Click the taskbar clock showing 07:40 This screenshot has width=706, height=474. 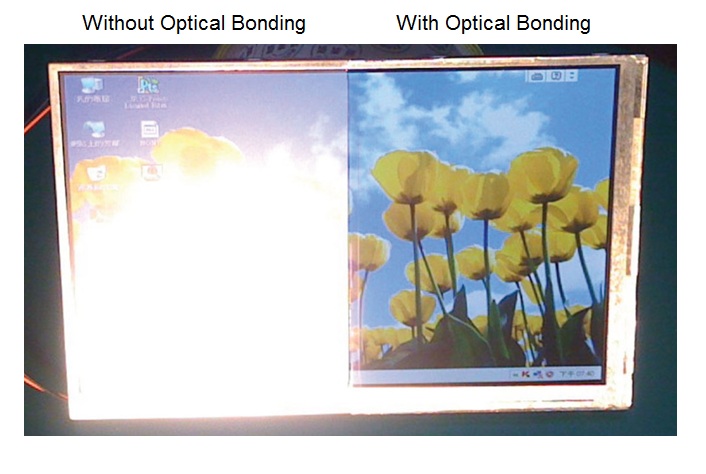point(581,374)
